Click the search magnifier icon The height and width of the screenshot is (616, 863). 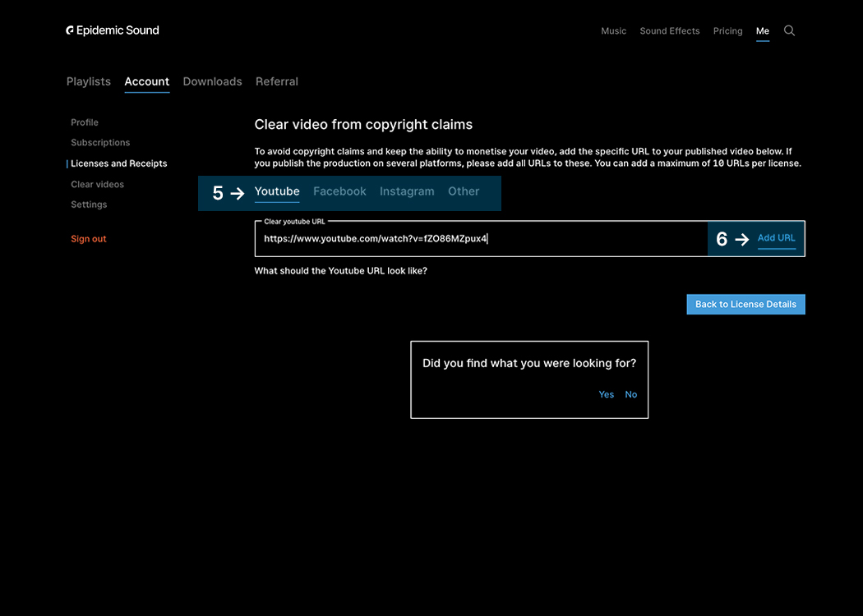(789, 30)
